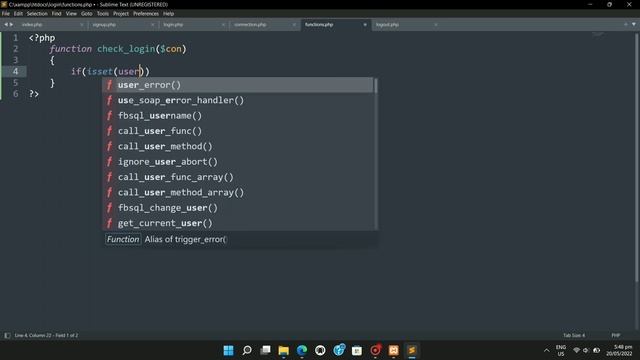
Task: Click the minimap in the top-right corner
Action: pos(598,35)
